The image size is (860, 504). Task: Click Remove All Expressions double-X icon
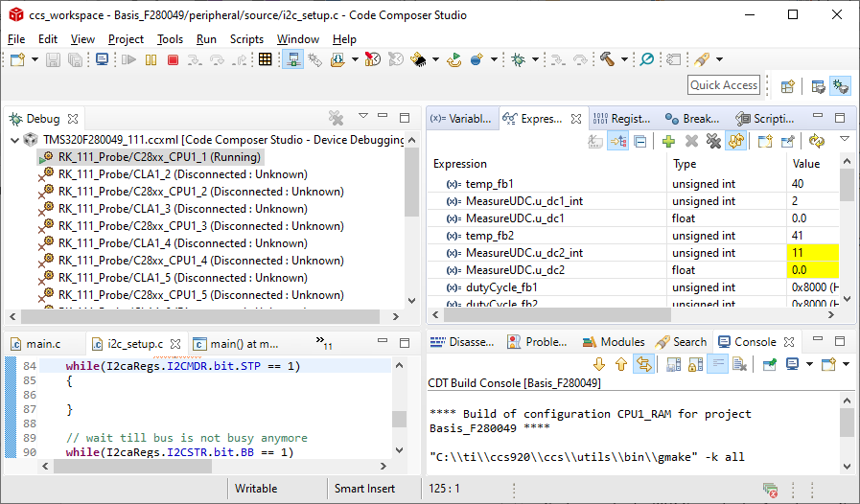point(713,142)
